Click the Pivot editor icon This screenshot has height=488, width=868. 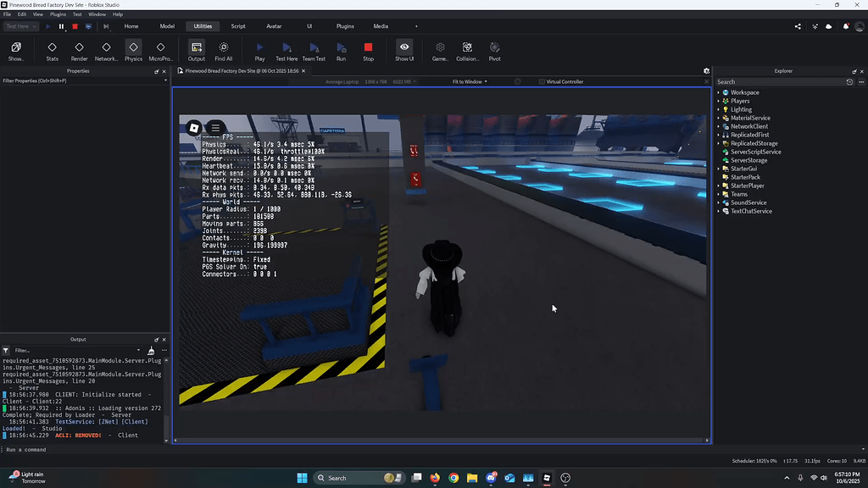pyautogui.click(x=494, y=48)
